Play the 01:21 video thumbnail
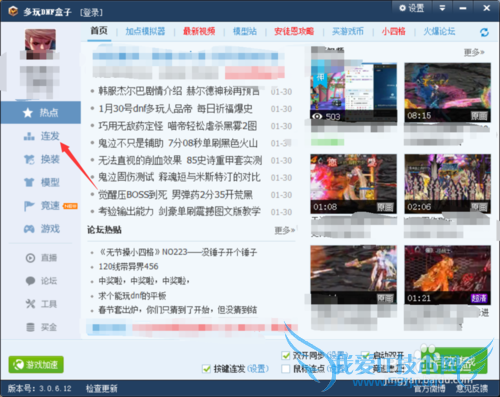Viewport: 500px width, 397px height. (x=448, y=275)
